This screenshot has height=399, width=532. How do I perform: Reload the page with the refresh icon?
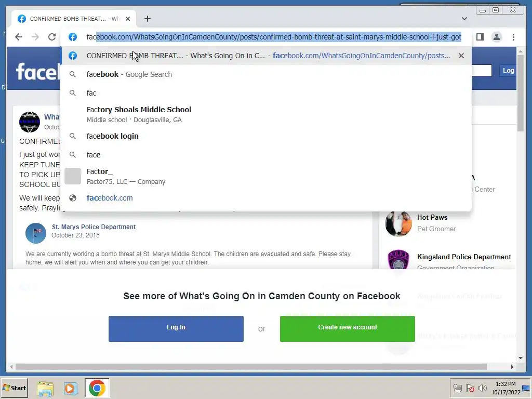[x=52, y=37]
